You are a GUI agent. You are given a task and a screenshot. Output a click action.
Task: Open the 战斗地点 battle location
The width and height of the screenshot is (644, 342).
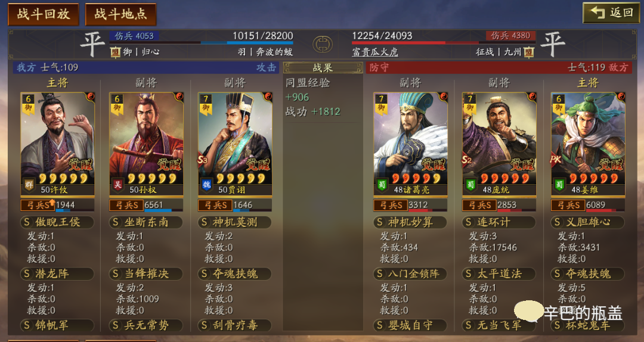click(120, 14)
